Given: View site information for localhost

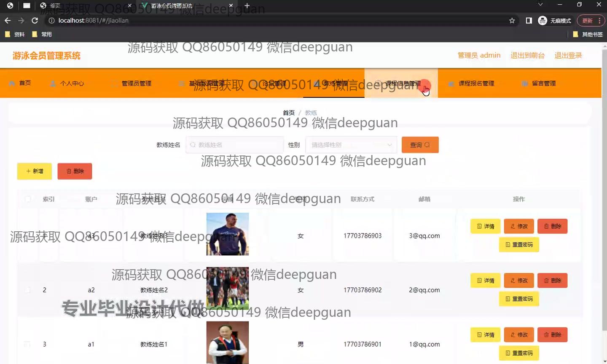Looking at the screenshot, I should point(52,21).
